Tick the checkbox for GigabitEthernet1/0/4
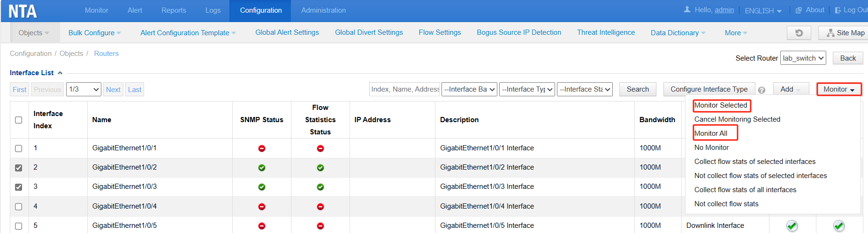Image resolution: width=868 pixels, height=233 pixels. tap(19, 207)
